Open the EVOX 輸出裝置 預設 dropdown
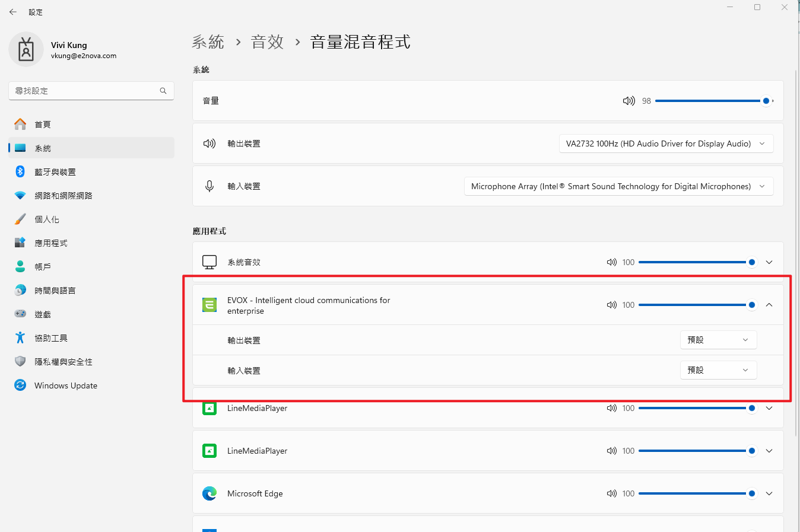The height and width of the screenshot is (532, 800). (x=718, y=340)
